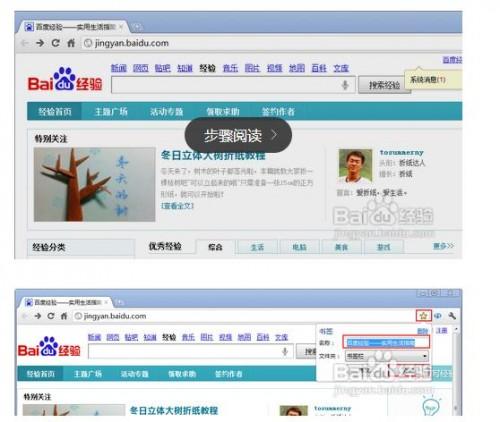Image resolution: width=500 pixels, height=422 pixels.
Task: Select 签约作者 nav tab in top window
Action: pos(278,111)
